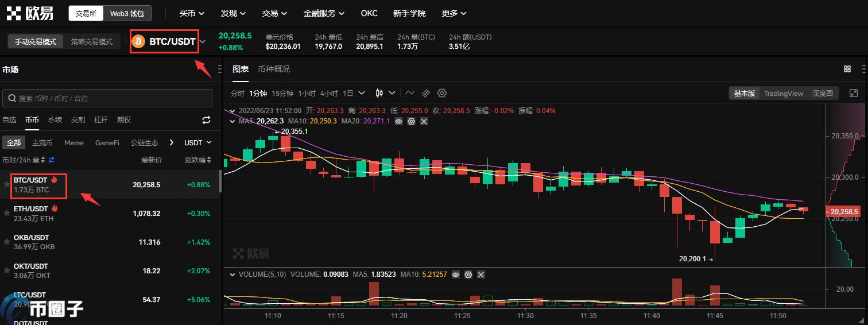868x325 pixels.
Task: Favorite BTC/USDT with star icon
Action: (x=7, y=184)
